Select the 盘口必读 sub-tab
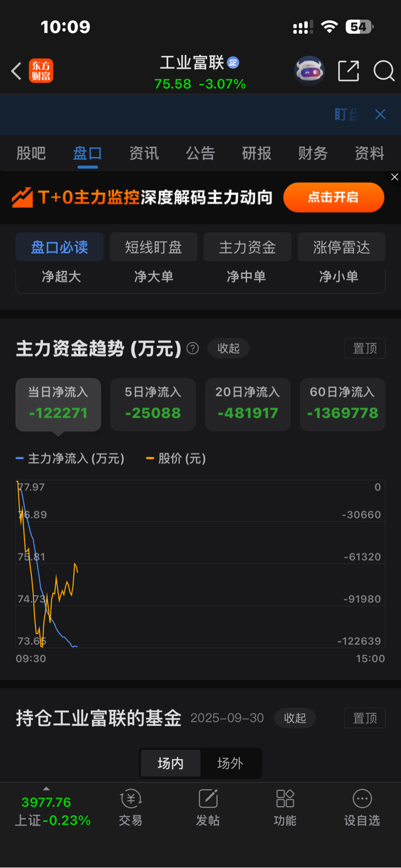 coord(60,247)
